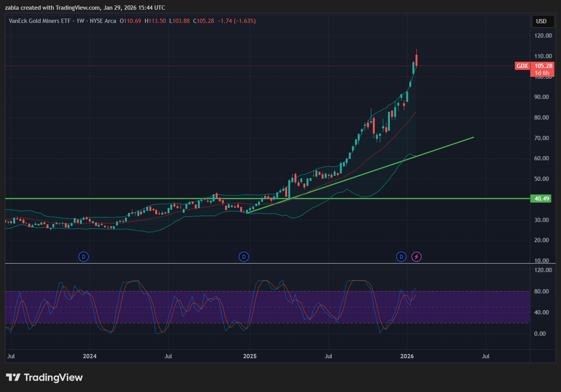Viewport: 561px width, 392px height.
Task: Click the 2025 label on time axis
Action: pyautogui.click(x=249, y=356)
